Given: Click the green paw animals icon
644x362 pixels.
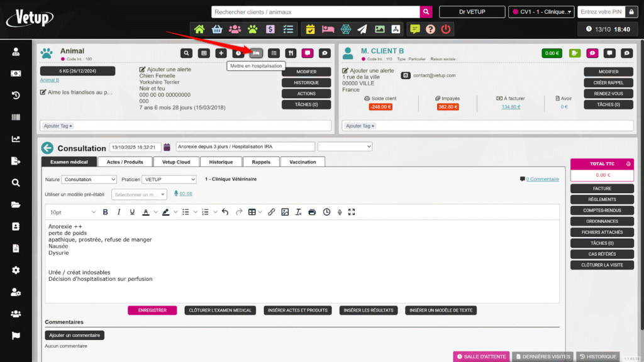Looking at the screenshot, I should [252, 29].
